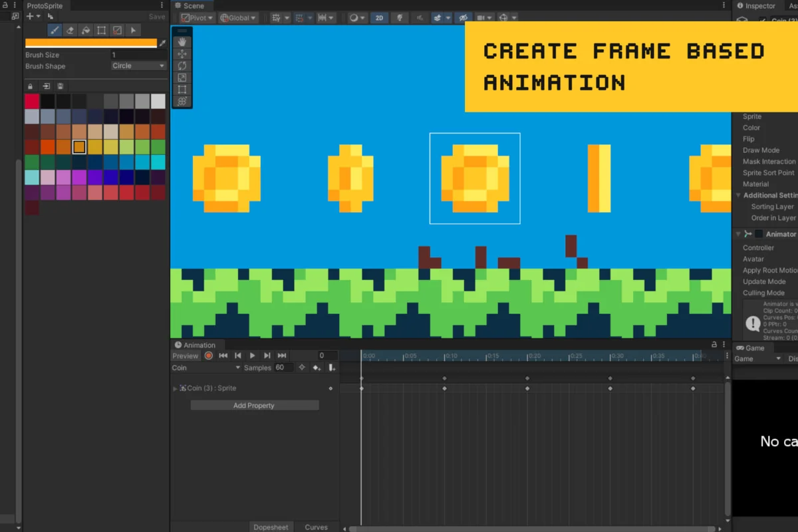Open the Brush Shape Circle dropdown
The width and height of the screenshot is (798, 532).
138,66
